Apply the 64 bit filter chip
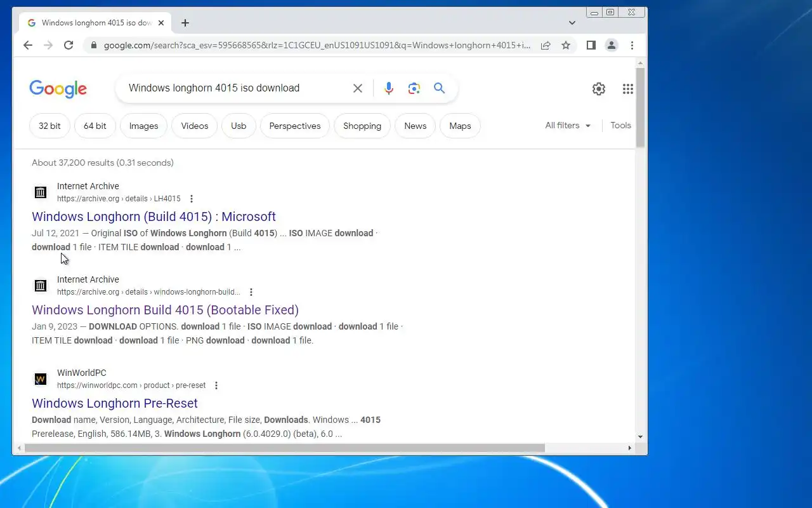812x508 pixels. pyautogui.click(x=95, y=126)
